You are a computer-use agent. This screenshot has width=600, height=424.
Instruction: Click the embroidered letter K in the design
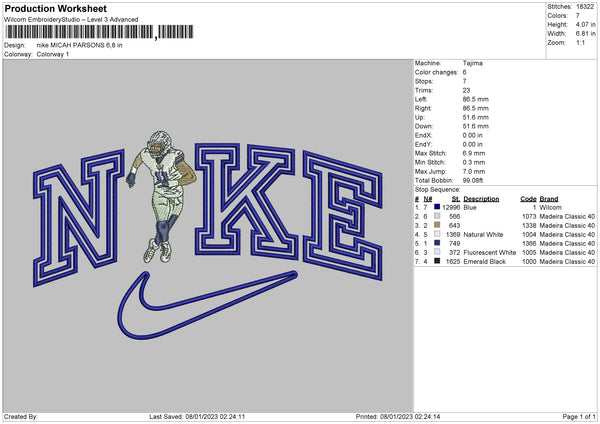point(246,201)
